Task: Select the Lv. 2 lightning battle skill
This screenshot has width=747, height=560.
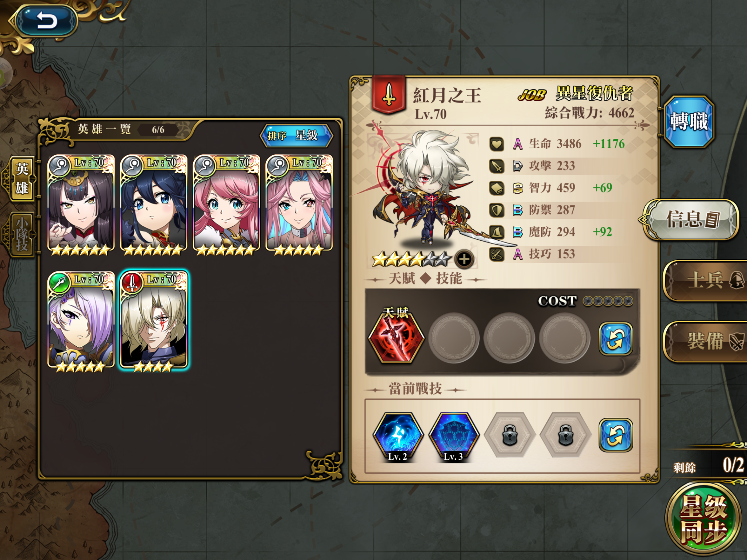Action: [x=398, y=437]
